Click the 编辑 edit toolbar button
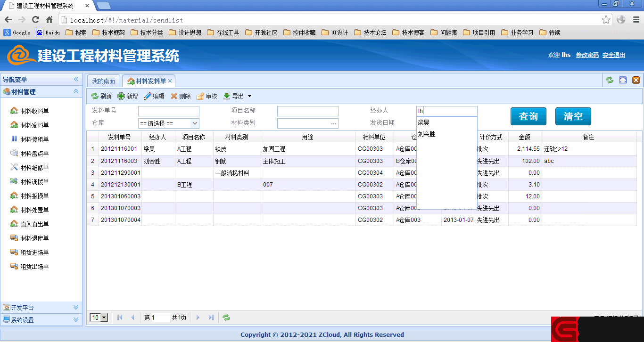The width and height of the screenshot is (644, 342). tap(154, 96)
